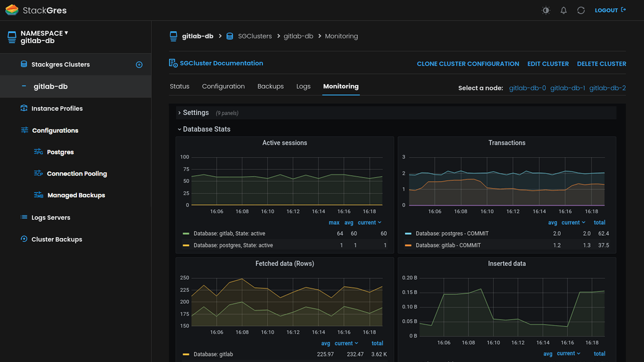
Task: Open Connection Pooling from the sidebar
Action: point(77,174)
